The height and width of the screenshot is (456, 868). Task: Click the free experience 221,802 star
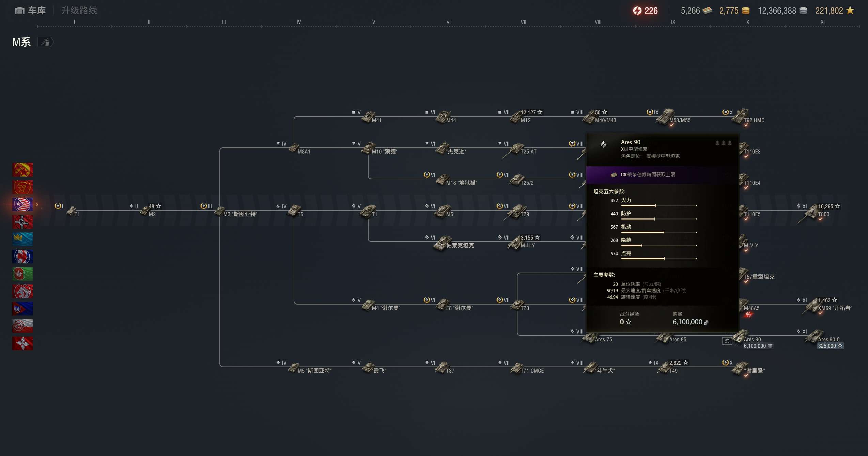[850, 11]
